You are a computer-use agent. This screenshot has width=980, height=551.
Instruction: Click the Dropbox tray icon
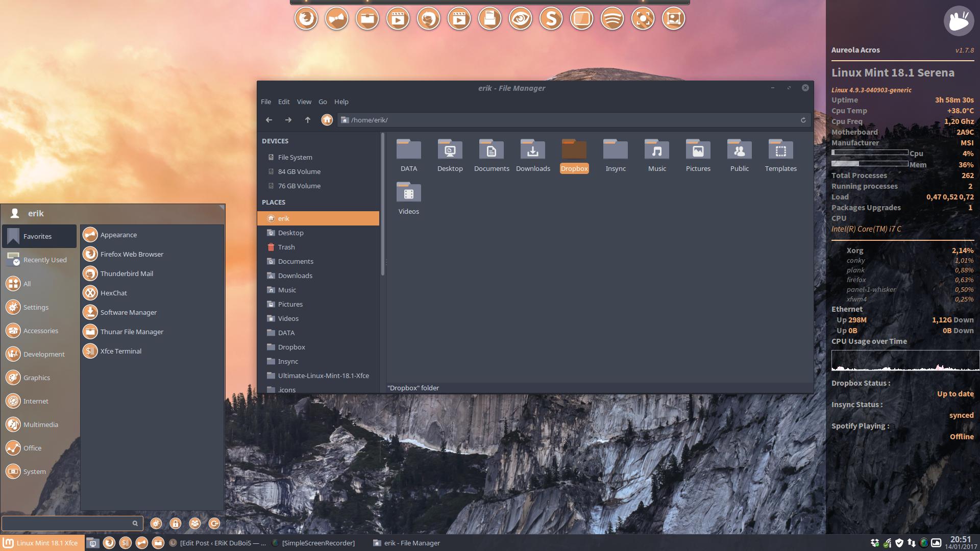click(x=874, y=543)
